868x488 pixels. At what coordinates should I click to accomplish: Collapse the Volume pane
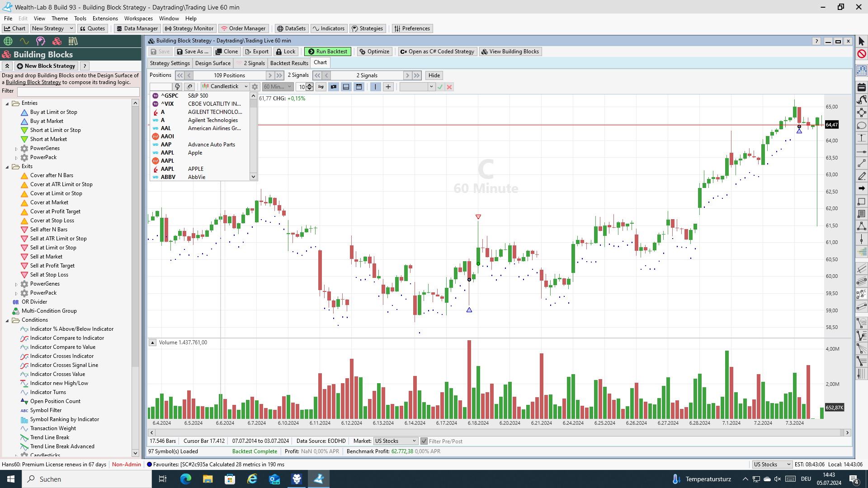[x=153, y=343]
